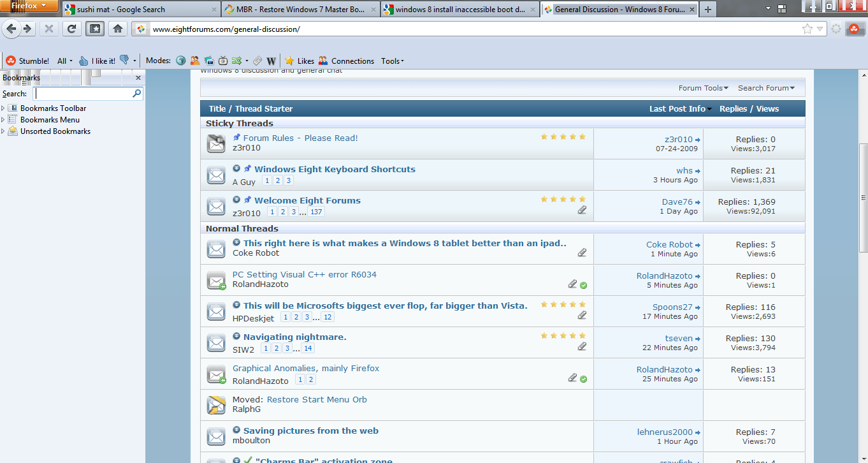
Task: Click the envelope icon of the Graphical Anomalies thread
Action: 217,374
